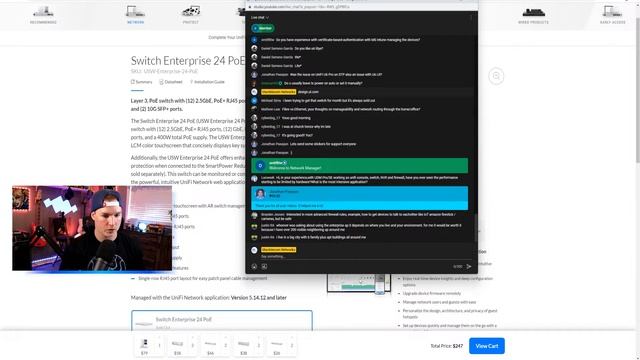Click avatar in green 'Welcome to Network Manager' banner
Screen dimensions: 640x360
(x=260, y=165)
